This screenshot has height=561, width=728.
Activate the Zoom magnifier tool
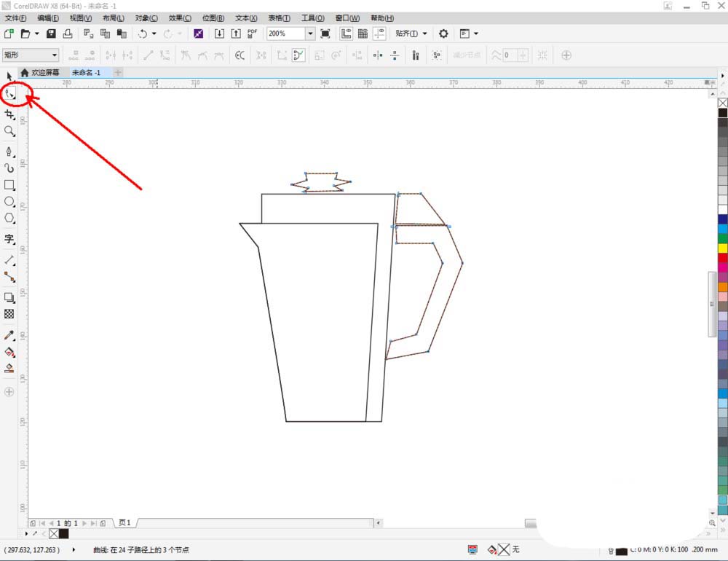[x=9, y=131]
